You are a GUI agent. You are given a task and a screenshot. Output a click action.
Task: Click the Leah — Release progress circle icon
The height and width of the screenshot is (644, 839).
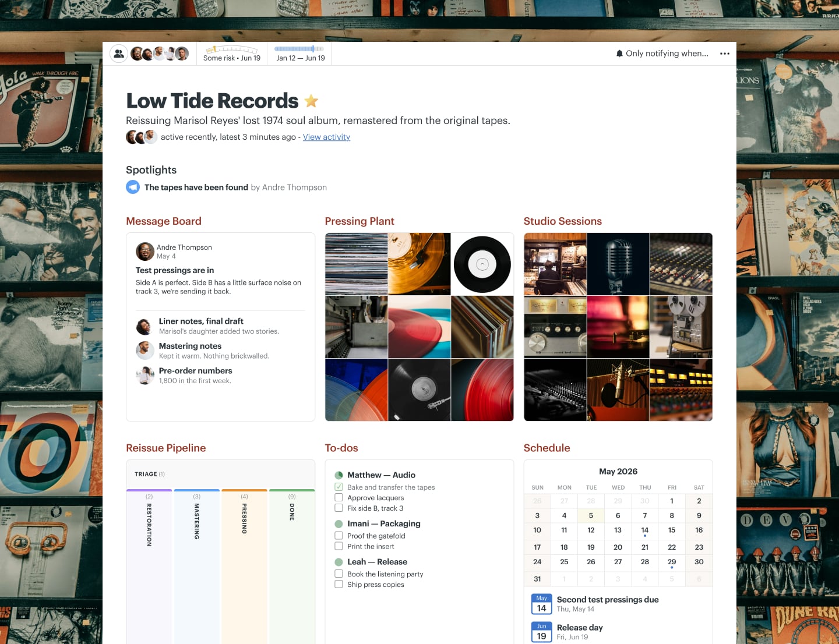pyautogui.click(x=339, y=562)
